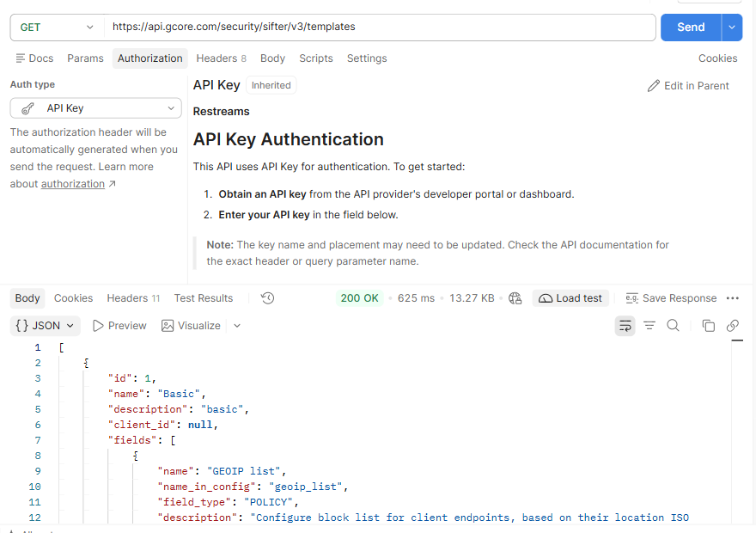This screenshot has width=756, height=533.
Task: Click the Cookies link near the Send button
Action: coord(717,58)
